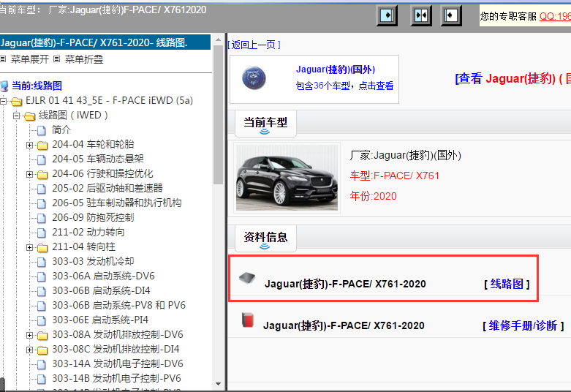This screenshot has height=392, width=571.
Task: Click the middle split-pane toolbar icon
Action: (421, 15)
